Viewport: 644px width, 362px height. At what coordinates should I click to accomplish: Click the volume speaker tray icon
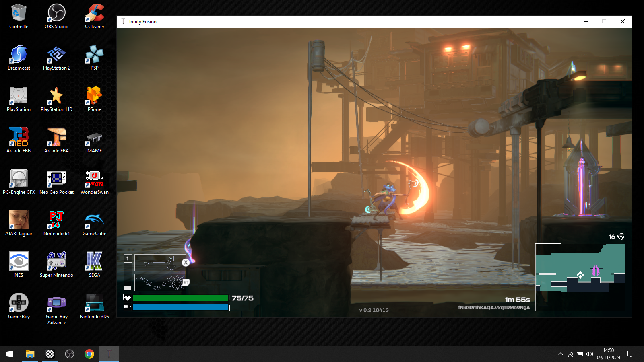590,354
